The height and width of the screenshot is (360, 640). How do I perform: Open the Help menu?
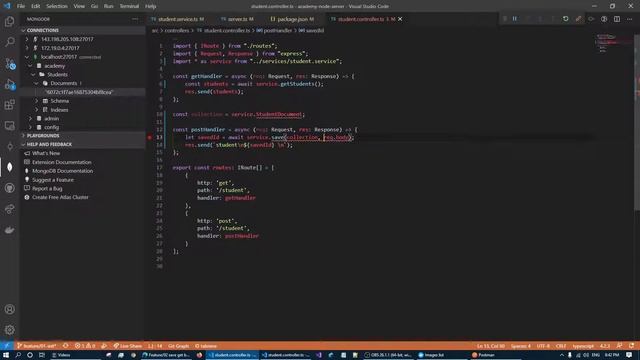pyautogui.click(x=151, y=6)
